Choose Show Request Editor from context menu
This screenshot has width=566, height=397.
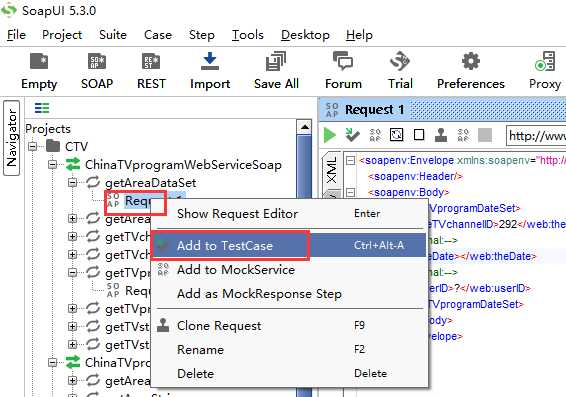289,214
